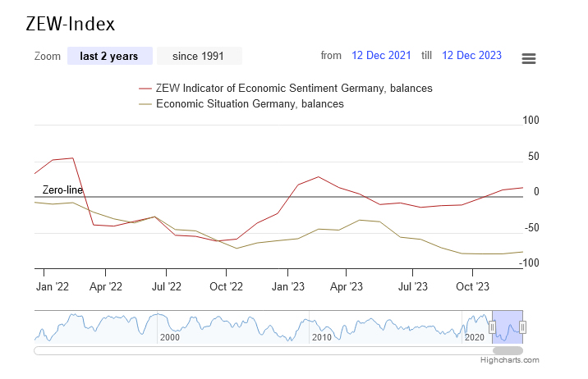
Task: Select the 'since 1991' zoom range
Action: 199,56
